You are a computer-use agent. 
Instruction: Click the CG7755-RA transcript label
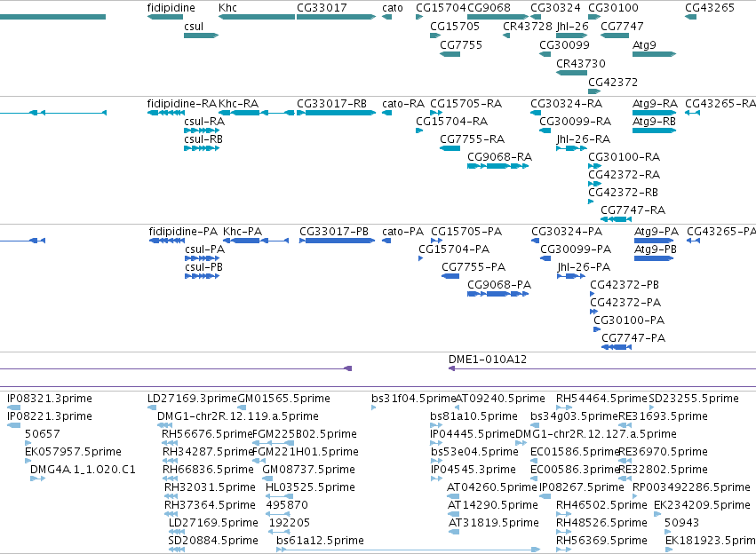coord(472,139)
